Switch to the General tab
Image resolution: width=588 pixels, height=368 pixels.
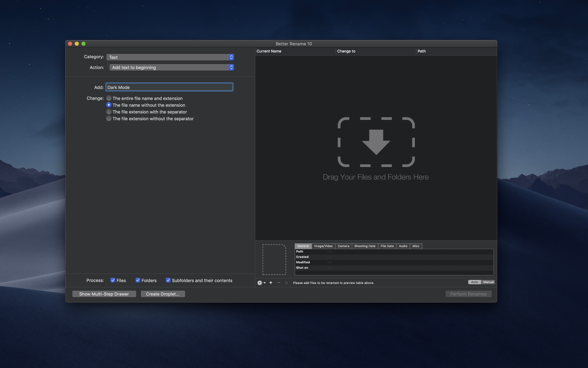(x=303, y=246)
